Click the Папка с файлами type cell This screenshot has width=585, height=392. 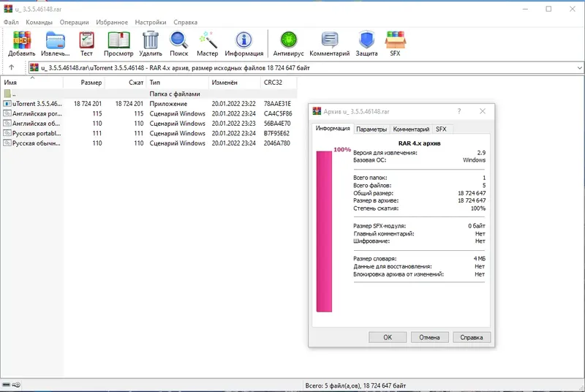click(x=175, y=94)
